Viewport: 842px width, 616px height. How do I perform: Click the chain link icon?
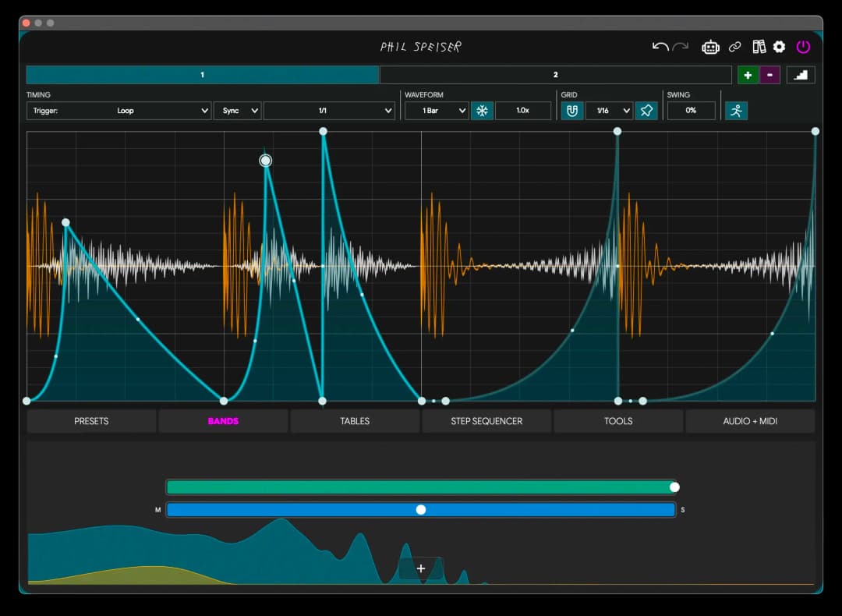[734, 47]
